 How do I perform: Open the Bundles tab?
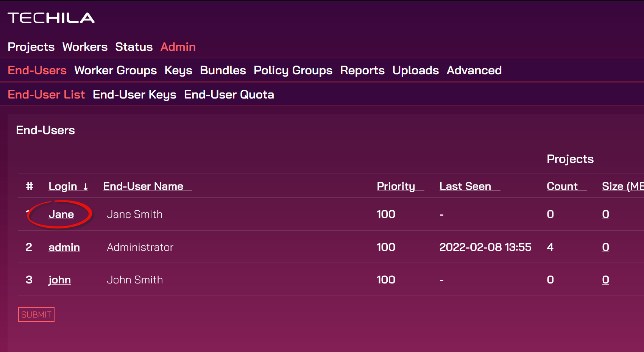tap(223, 70)
